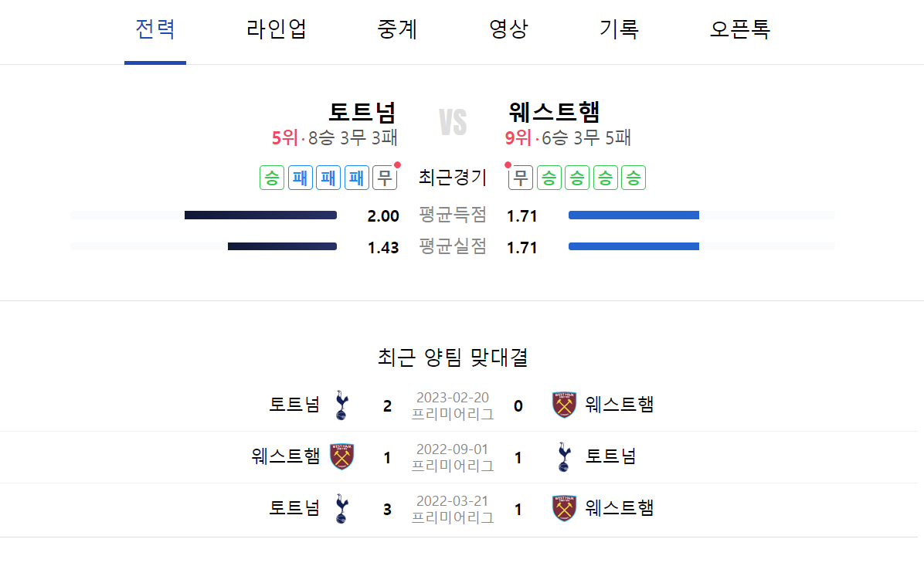Click the score 2 in the first head-to-head match

click(x=387, y=405)
